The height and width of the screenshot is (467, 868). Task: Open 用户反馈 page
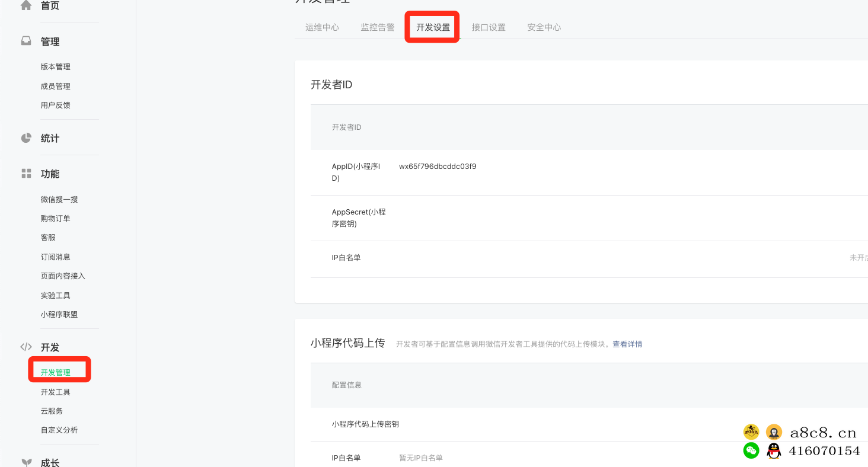[56, 105]
